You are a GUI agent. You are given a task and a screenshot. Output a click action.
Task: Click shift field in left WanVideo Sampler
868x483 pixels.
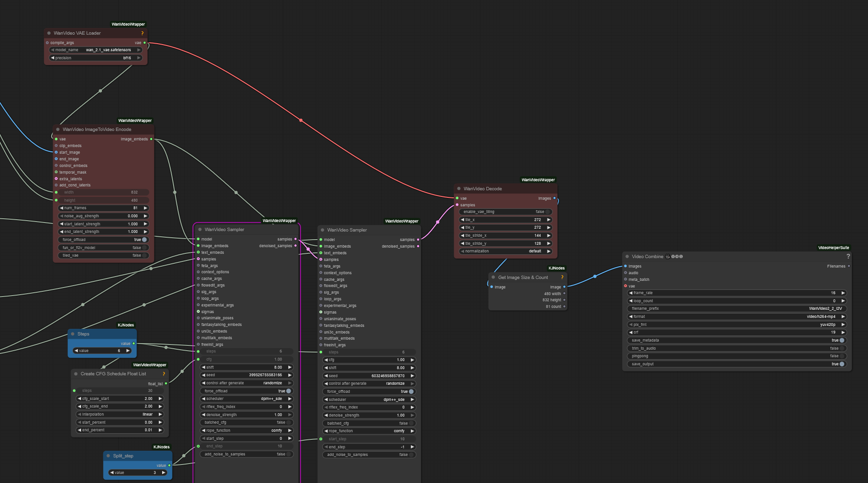tap(247, 367)
